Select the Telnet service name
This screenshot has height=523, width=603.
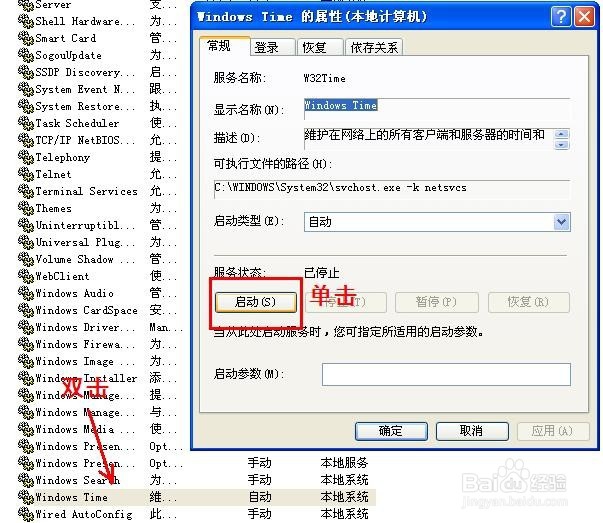pos(53,175)
